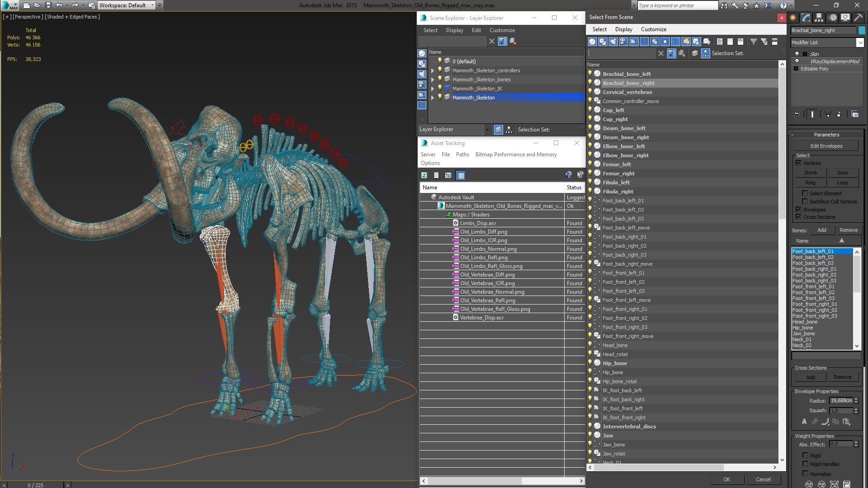
Task: Click OK in Select From Scene dialog
Action: 726,479
